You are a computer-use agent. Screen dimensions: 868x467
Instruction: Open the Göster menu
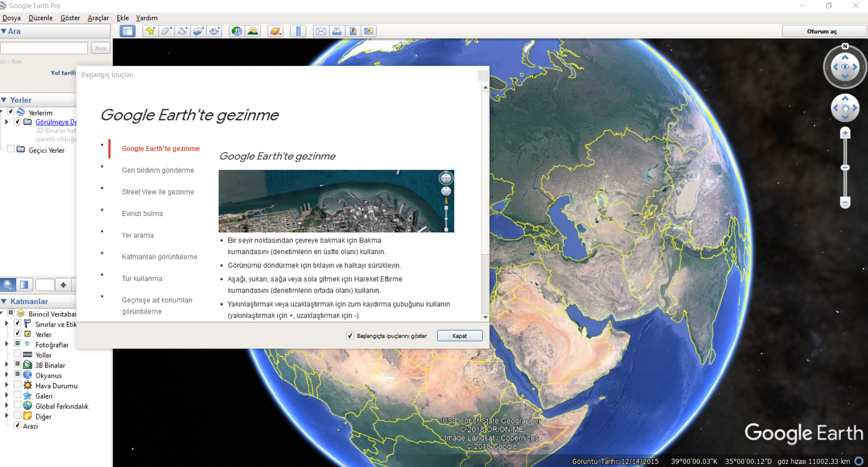pyautogui.click(x=70, y=18)
